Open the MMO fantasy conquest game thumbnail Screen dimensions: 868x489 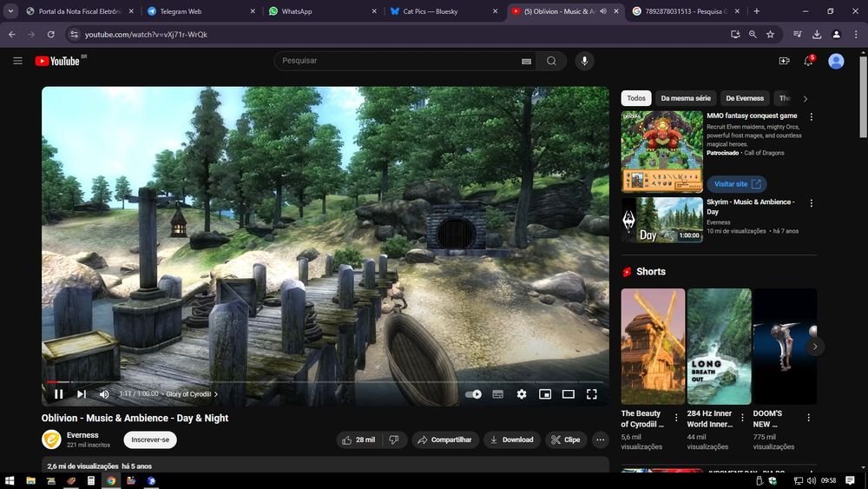(662, 151)
